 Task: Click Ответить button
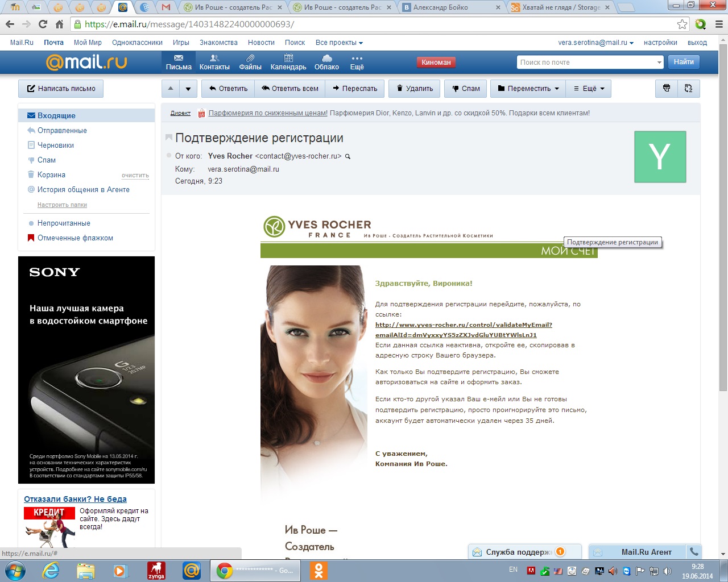coord(228,88)
